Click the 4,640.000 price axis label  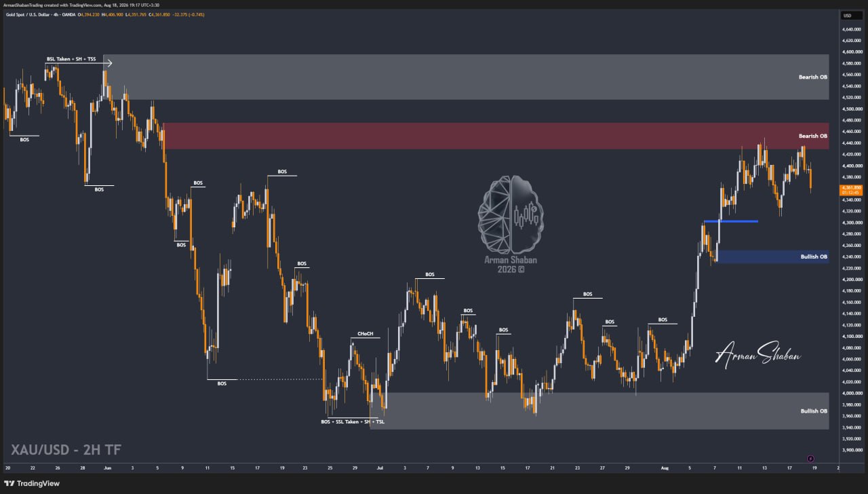click(851, 28)
